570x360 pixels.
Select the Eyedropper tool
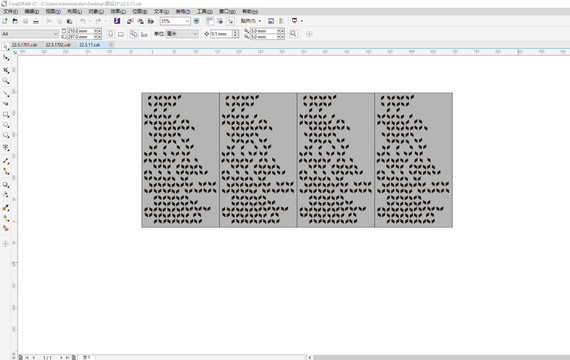coord(5,208)
